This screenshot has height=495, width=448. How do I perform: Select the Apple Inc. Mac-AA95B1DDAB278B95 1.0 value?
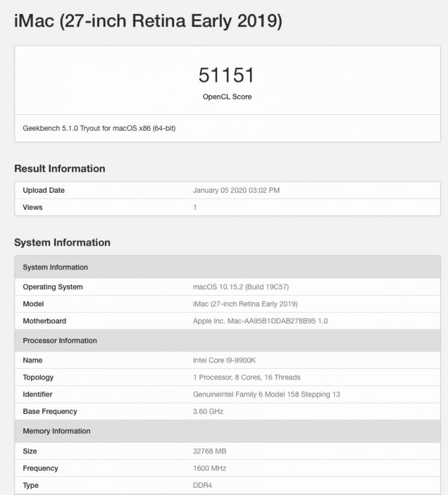260,321
